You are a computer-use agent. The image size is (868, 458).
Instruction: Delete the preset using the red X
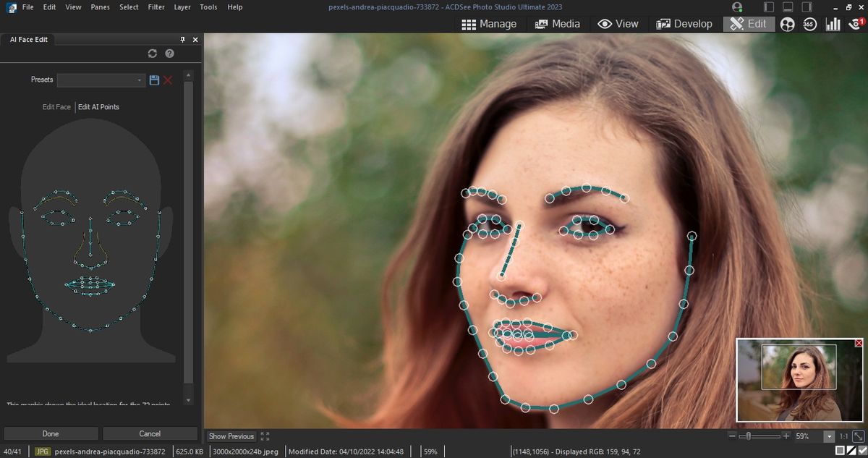167,80
